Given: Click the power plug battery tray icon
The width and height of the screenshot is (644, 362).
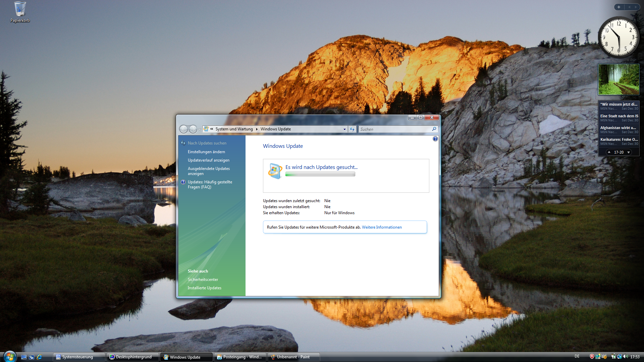Looking at the screenshot, I should coord(613,357).
